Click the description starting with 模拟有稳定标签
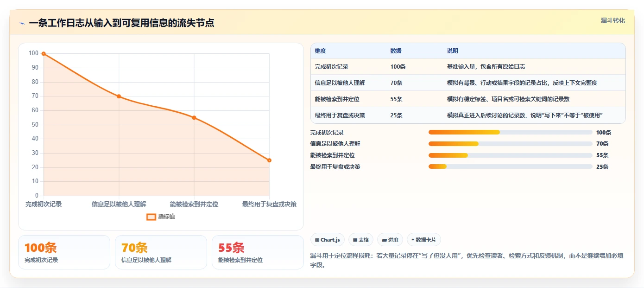Image resolution: width=644 pixels, height=288 pixels. pos(508,99)
